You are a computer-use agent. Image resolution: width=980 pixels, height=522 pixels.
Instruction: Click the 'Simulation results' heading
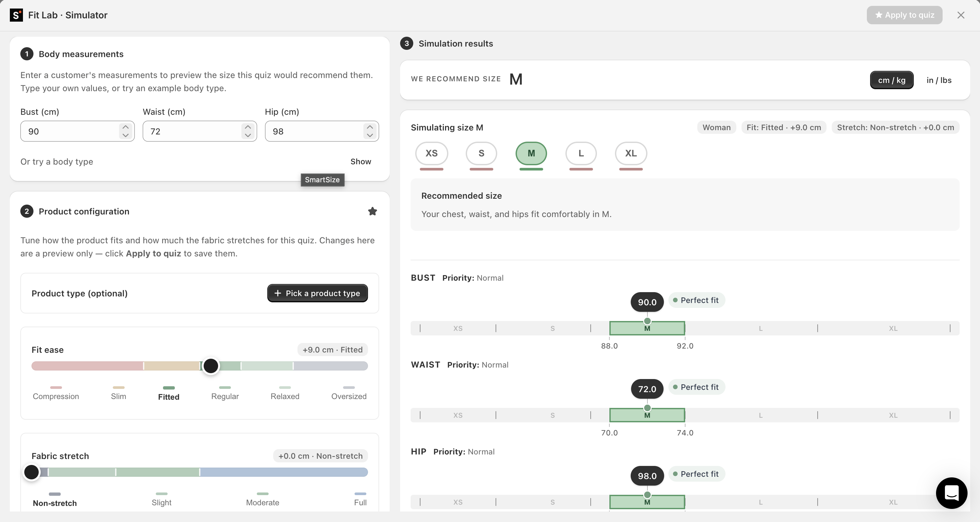(x=456, y=43)
